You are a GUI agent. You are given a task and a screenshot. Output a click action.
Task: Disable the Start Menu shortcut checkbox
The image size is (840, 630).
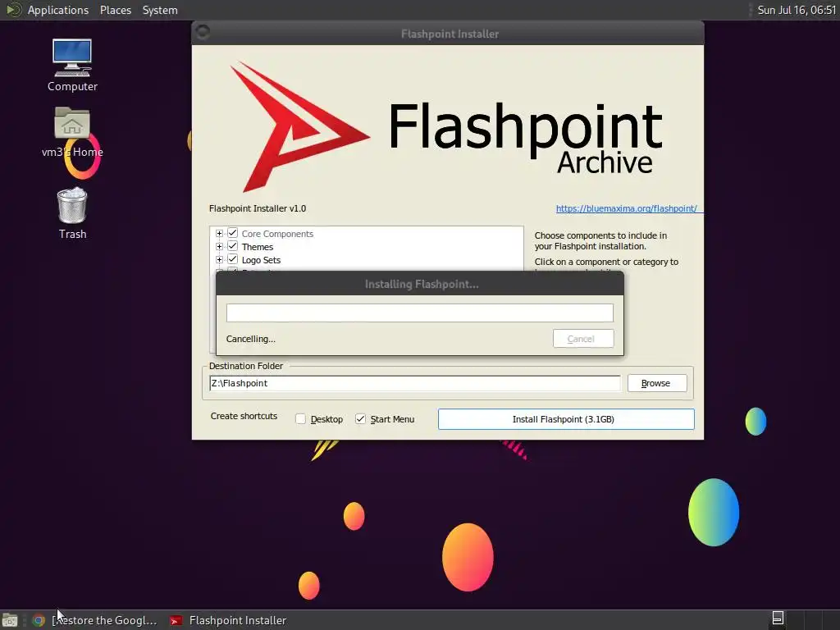pos(361,419)
